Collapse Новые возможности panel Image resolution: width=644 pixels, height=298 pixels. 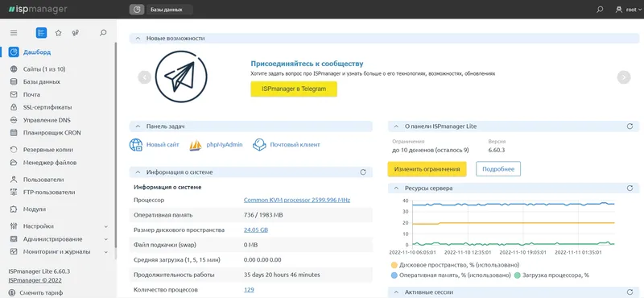(138, 38)
